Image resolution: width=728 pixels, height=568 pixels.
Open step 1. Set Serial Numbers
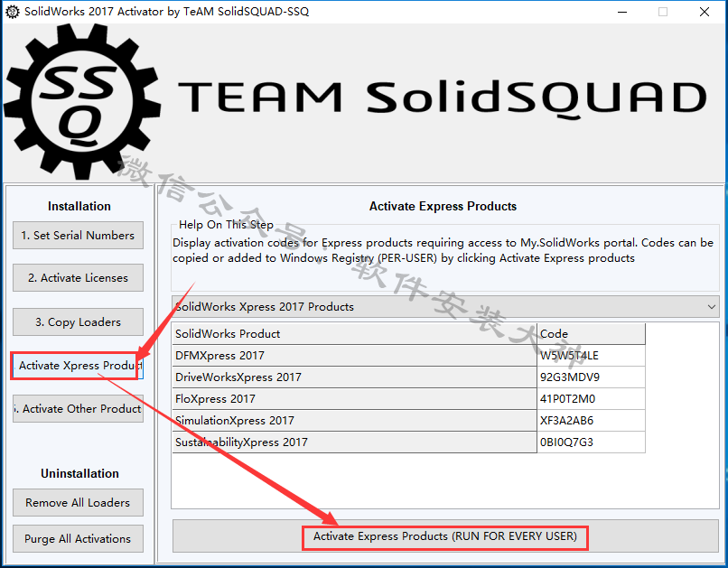[78, 236]
